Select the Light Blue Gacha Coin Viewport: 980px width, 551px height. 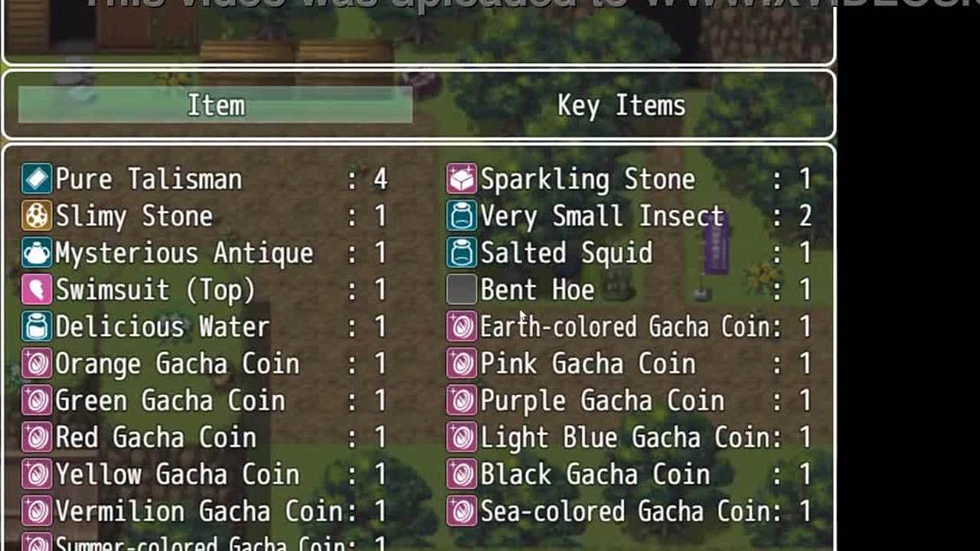click(x=629, y=437)
